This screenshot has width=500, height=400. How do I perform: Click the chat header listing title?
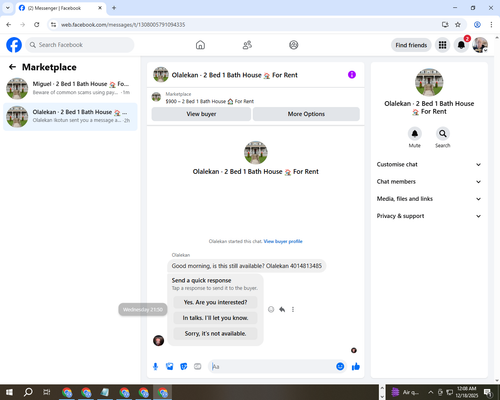(x=234, y=75)
